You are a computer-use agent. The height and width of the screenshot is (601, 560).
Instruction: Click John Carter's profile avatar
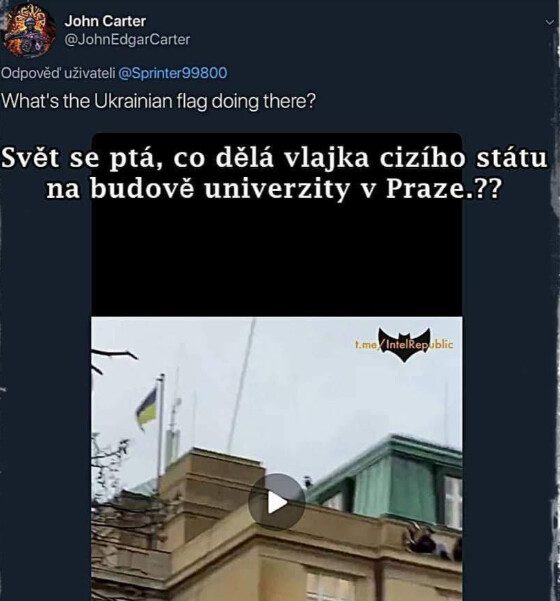(30, 31)
